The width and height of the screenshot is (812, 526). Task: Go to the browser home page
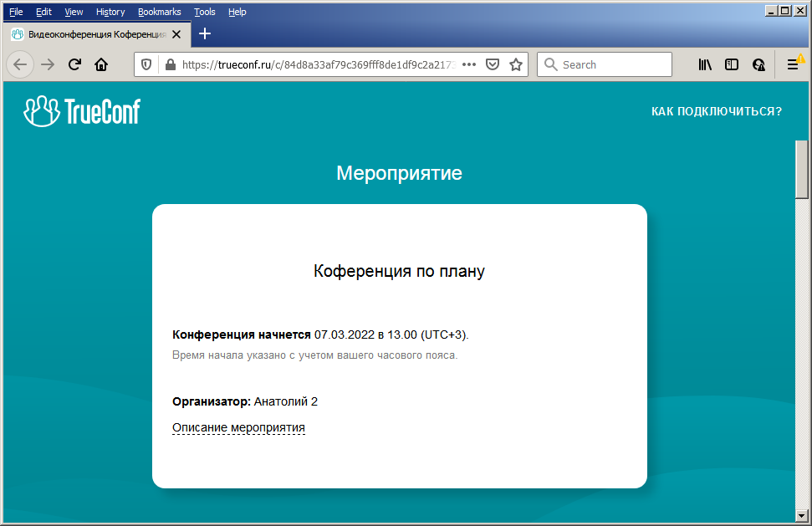[x=101, y=64]
